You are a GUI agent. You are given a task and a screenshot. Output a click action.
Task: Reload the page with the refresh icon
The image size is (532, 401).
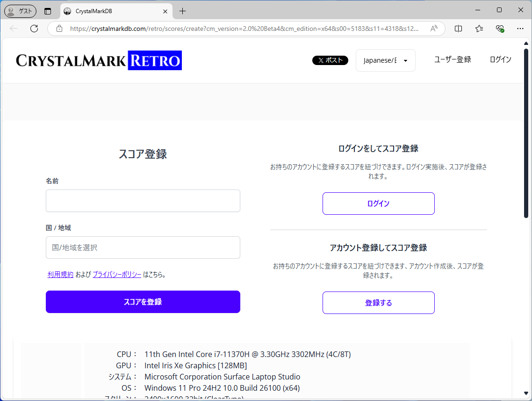point(34,29)
